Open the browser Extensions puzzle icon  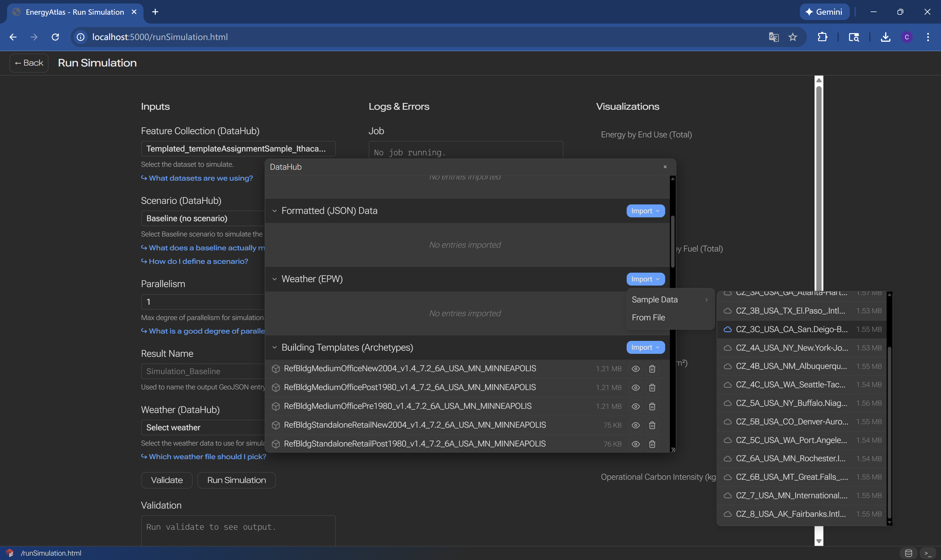(822, 37)
